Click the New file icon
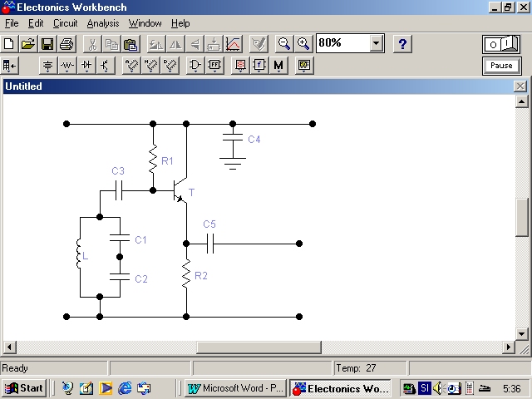Image resolution: width=532 pixels, height=399 pixels. click(9, 44)
